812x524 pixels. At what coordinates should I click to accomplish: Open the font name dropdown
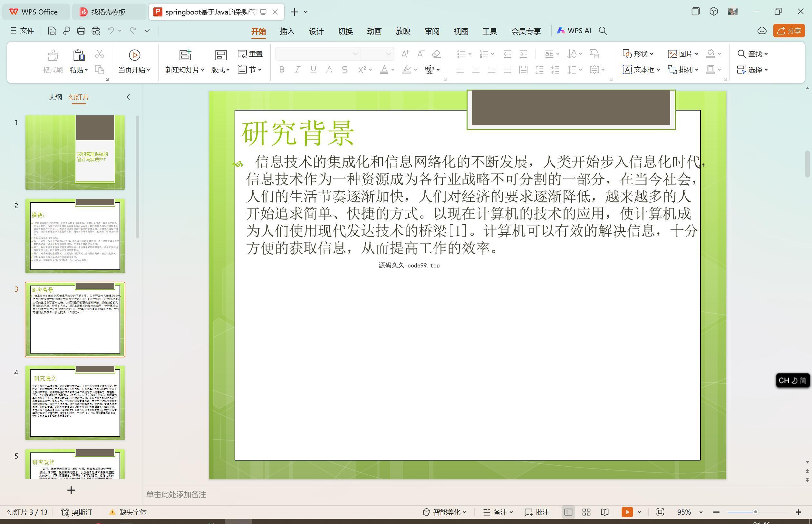click(x=355, y=54)
